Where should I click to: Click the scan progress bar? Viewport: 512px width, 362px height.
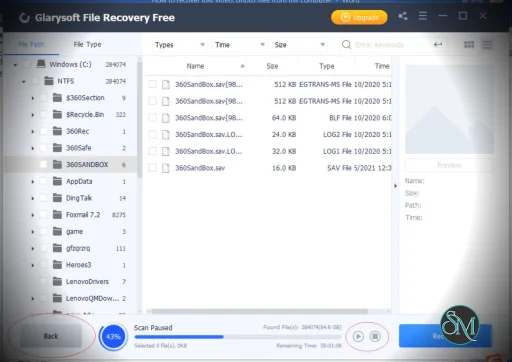pos(238,337)
